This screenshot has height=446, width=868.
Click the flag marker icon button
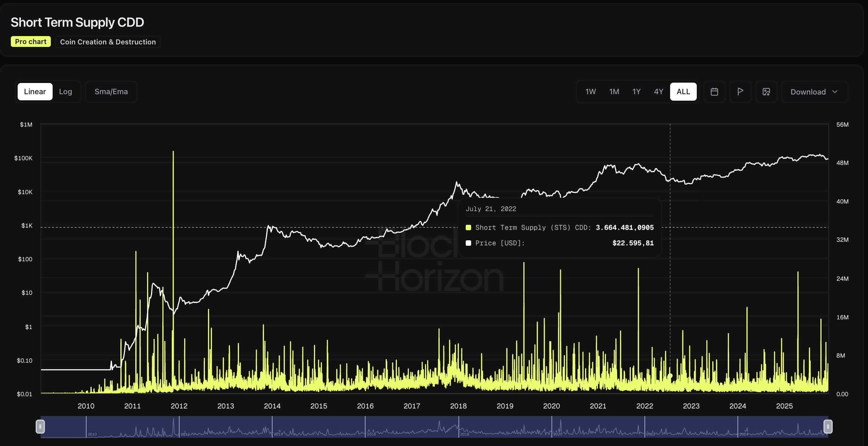tap(740, 92)
